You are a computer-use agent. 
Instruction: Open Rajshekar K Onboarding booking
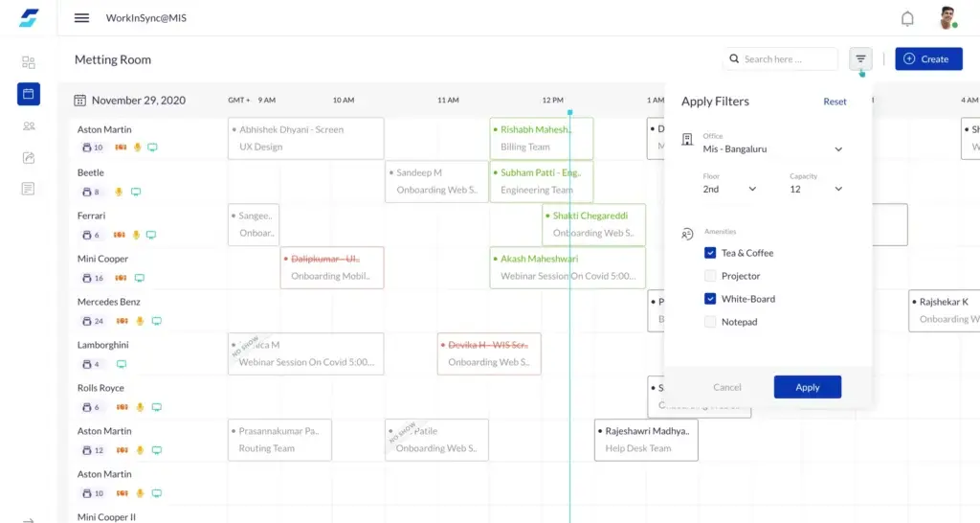[944, 311]
